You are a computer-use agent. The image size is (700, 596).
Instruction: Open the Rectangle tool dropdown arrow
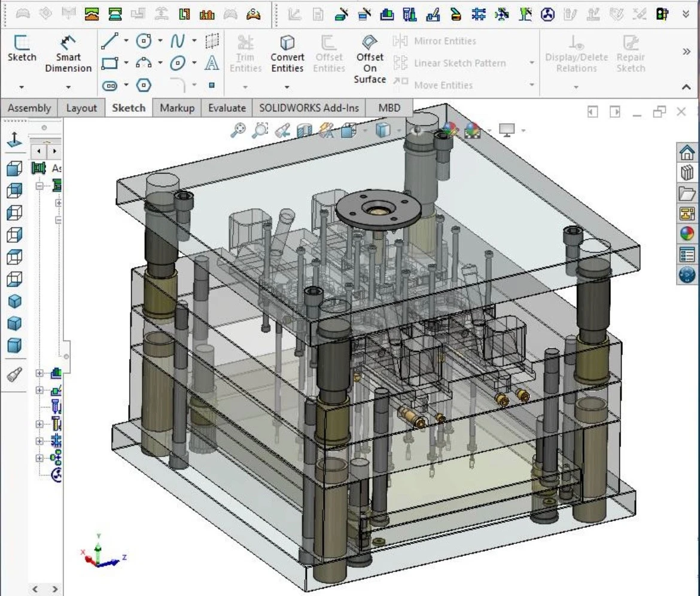126,63
